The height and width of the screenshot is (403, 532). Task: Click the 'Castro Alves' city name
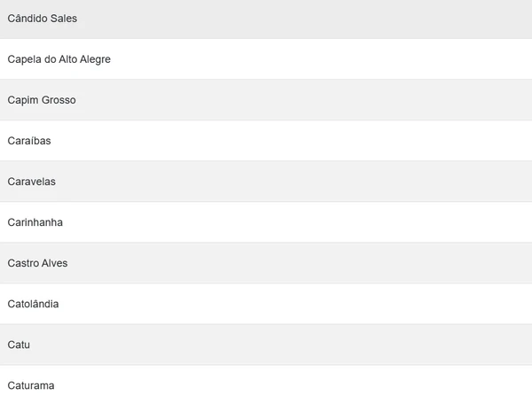coord(37,263)
